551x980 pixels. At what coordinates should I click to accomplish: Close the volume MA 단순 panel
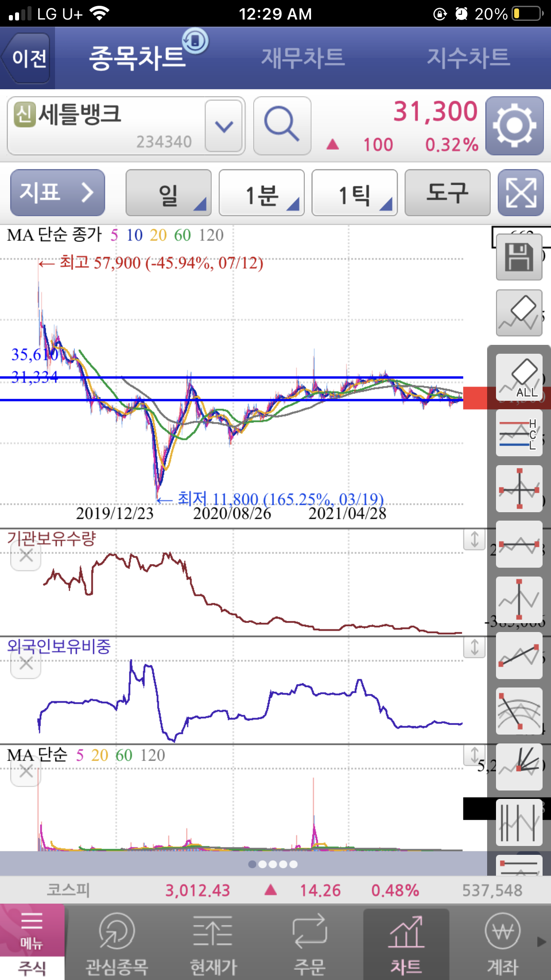pyautogui.click(x=26, y=771)
